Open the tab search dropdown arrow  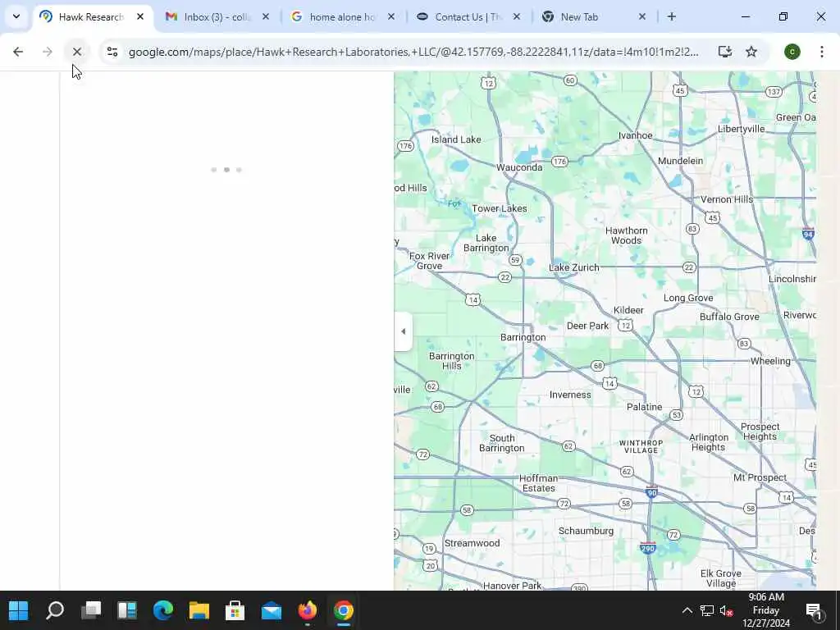(x=16, y=16)
